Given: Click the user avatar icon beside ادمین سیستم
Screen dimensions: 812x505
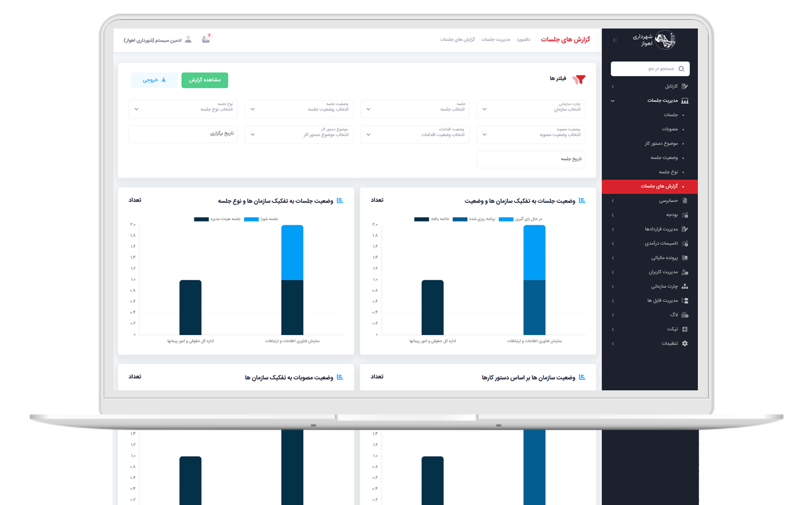Looking at the screenshot, I should [x=188, y=40].
